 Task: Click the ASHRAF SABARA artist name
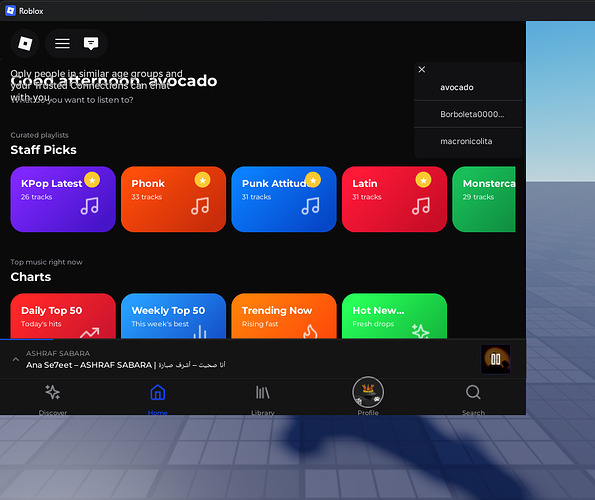click(x=58, y=353)
